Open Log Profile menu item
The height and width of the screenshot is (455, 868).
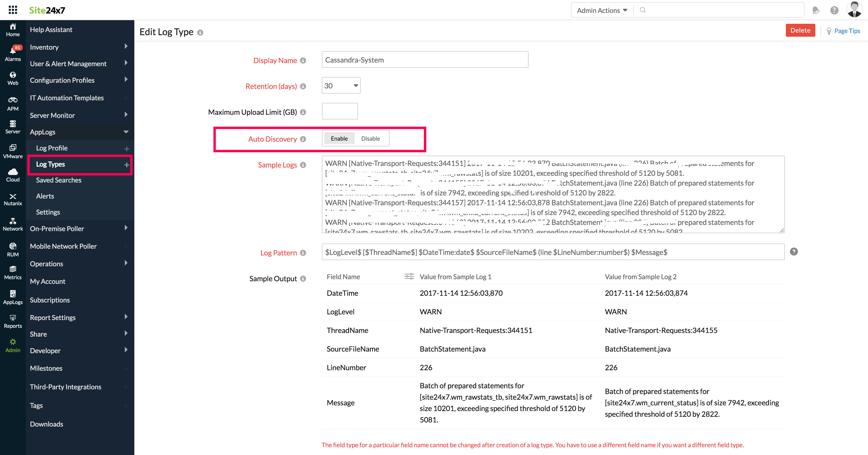52,148
